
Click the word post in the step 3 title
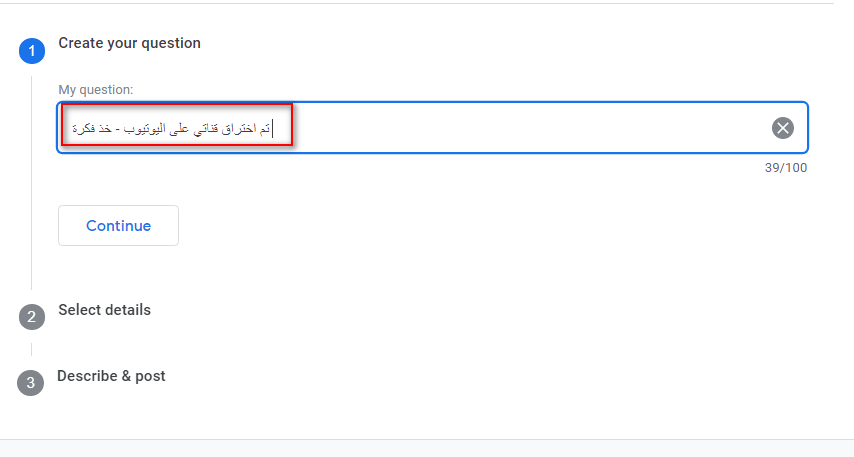coord(150,376)
